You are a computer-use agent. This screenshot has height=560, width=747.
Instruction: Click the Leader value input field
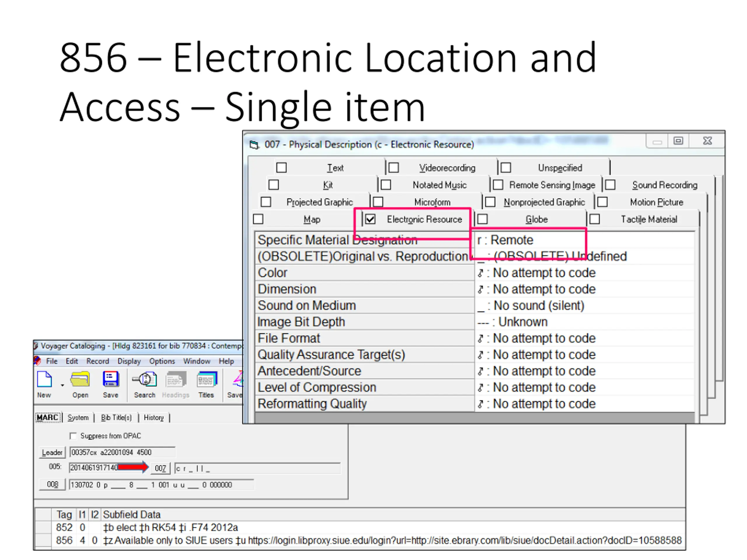[x=122, y=452]
